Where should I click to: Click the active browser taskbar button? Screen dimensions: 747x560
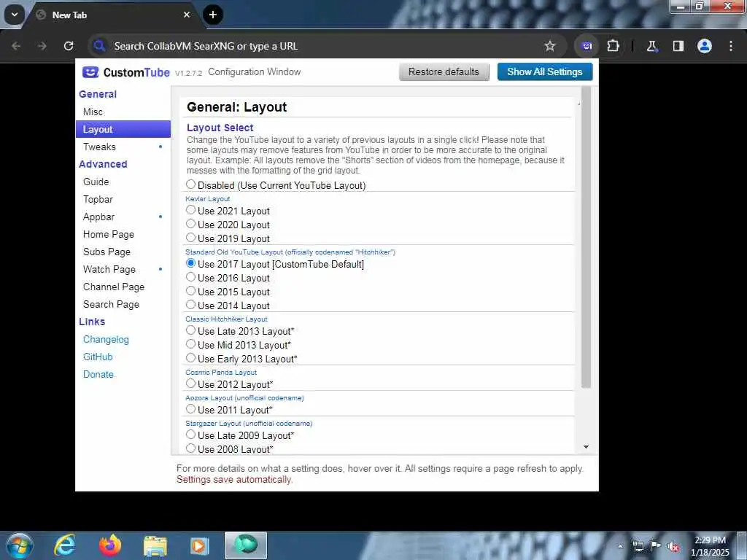coord(246,545)
